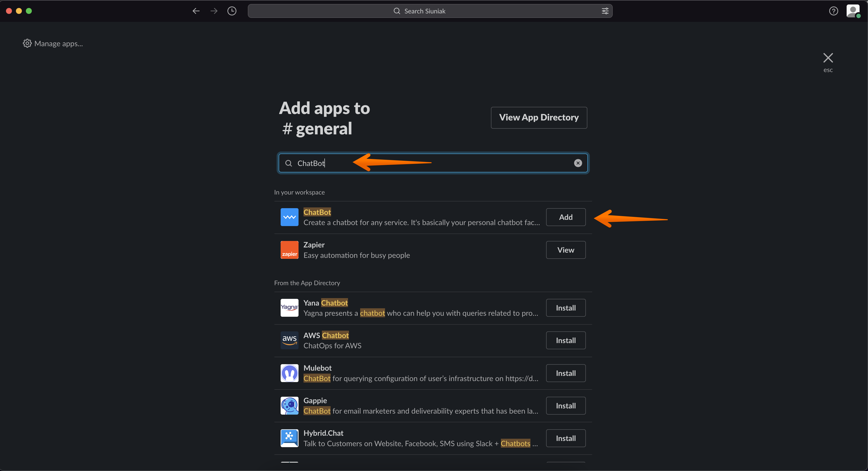Click the magnifier icon in app search
The width and height of the screenshot is (868, 471).
tap(288, 163)
